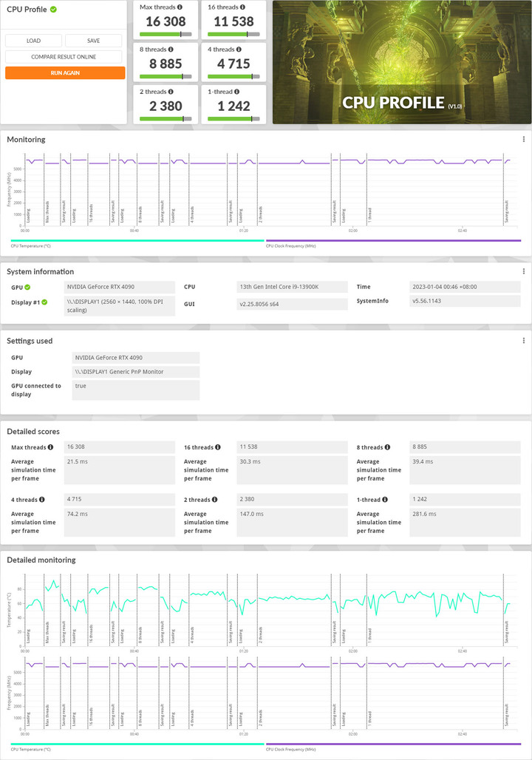Viewport: 532px width, 760px height.
Task: Click the orange RUN AGAIN button
Action: (x=65, y=73)
